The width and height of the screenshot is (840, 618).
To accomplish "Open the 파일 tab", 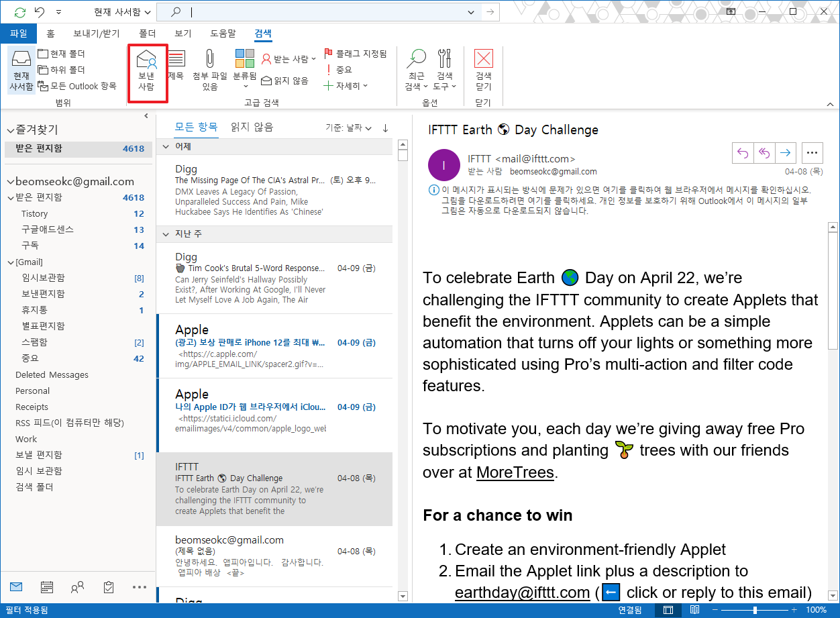I will click(19, 33).
